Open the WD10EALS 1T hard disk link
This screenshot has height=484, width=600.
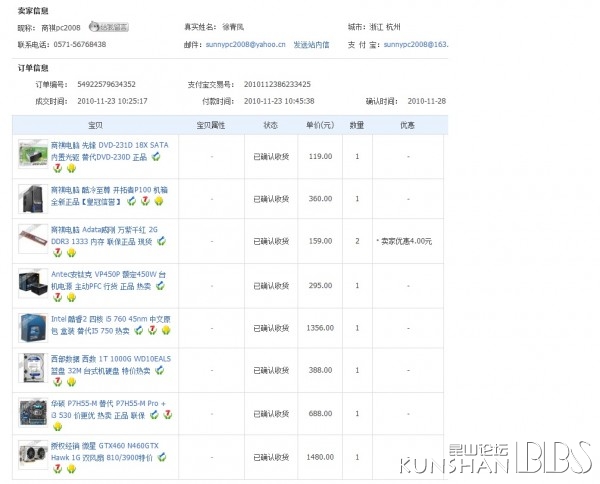(x=111, y=364)
